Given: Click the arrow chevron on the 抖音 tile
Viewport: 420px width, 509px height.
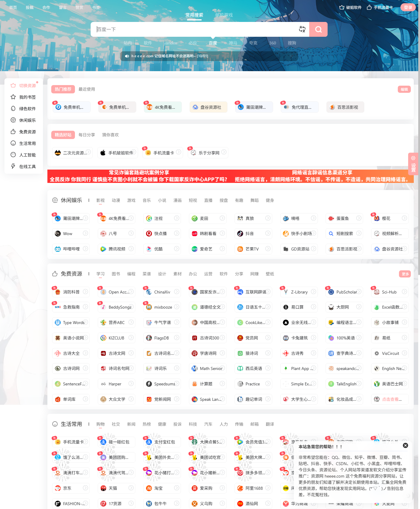Looking at the screenshot, I should pyautogui.click(x=268, y=233).
